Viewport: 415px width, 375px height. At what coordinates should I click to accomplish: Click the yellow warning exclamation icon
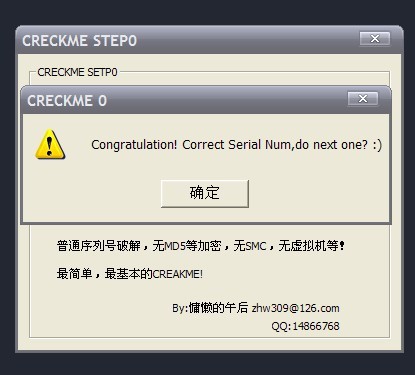click(50, 144)
